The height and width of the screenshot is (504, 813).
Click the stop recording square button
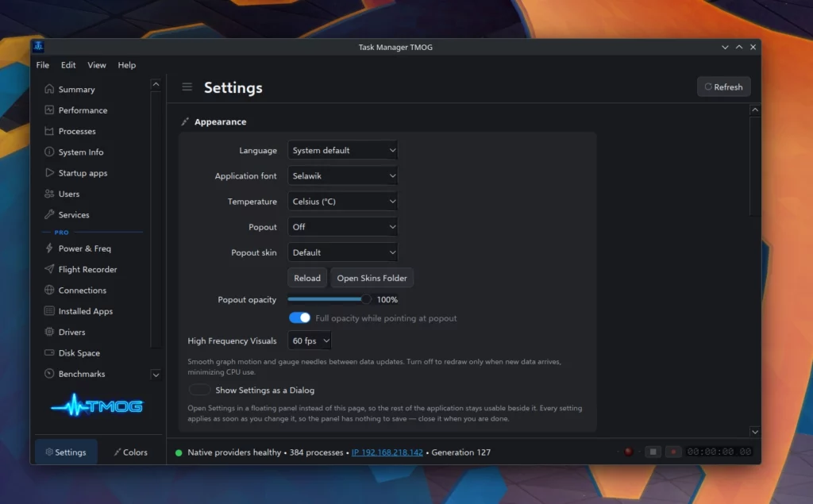point(653,452)
